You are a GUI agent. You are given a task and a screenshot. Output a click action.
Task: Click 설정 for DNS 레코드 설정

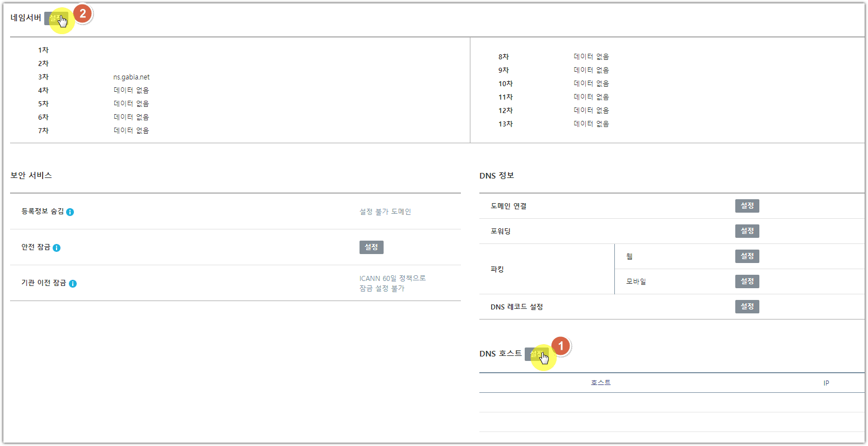point(747,307)
